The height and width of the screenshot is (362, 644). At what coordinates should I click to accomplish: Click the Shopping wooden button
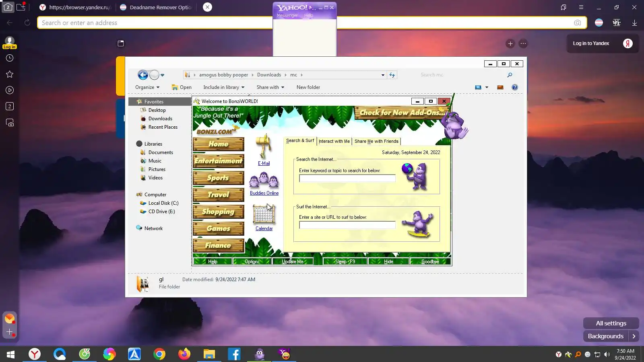219,212
